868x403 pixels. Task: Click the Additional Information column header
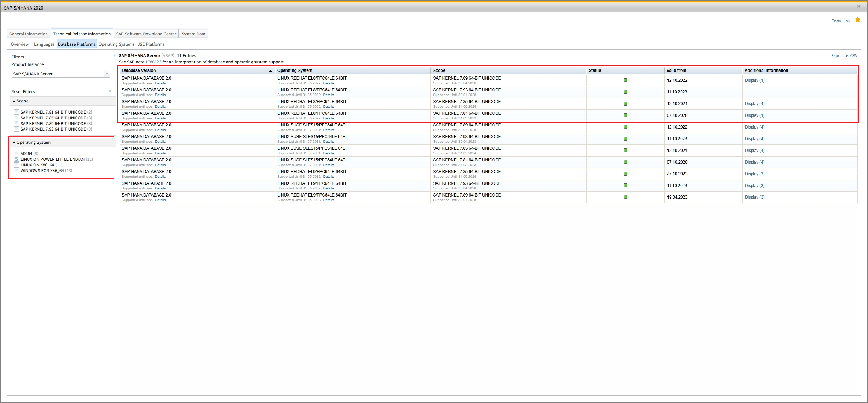point(800,70)
